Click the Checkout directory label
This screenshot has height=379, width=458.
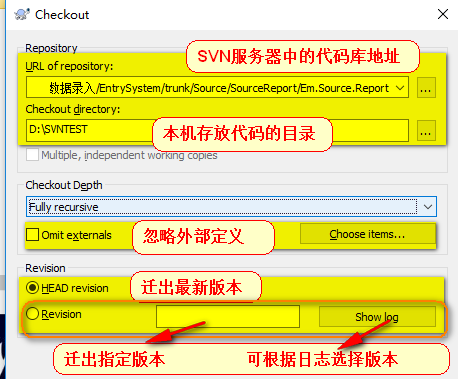pyautogui.click(x=73, y=109)
